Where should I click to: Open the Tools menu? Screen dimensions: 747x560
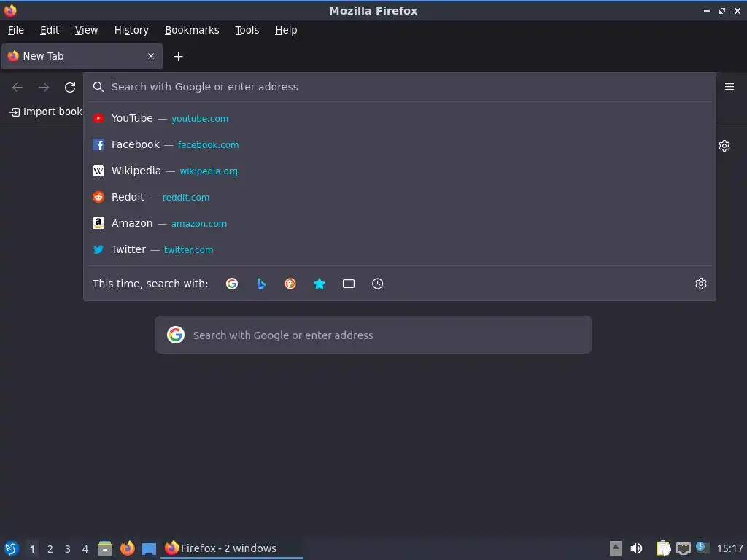coord(247,30)
